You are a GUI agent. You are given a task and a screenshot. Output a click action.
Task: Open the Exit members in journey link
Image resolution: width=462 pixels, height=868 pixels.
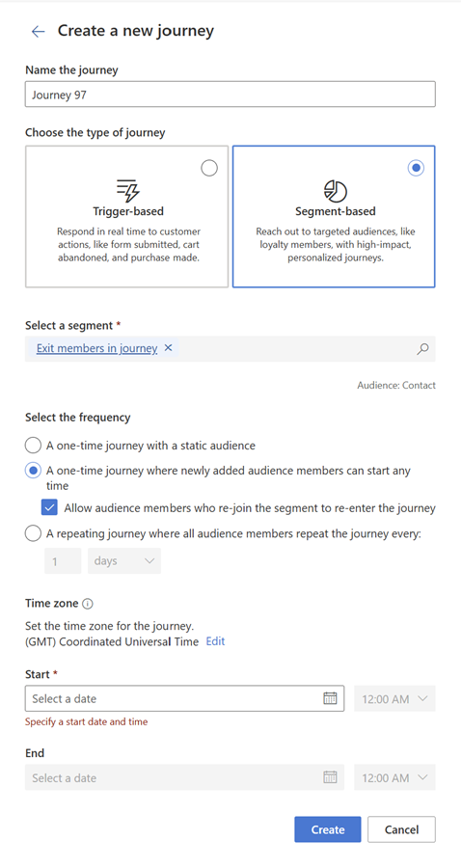pyautogui.click(x=96, y=348)
